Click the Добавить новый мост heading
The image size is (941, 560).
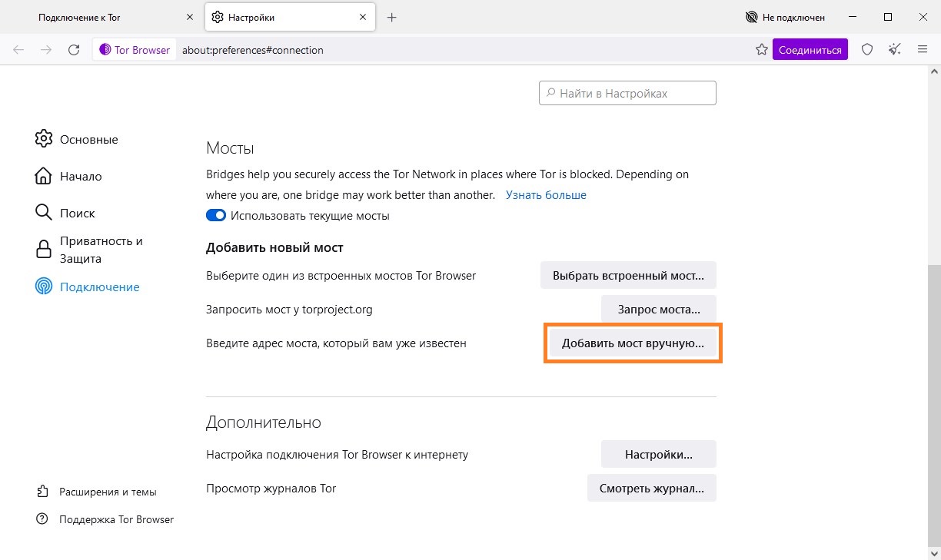pos(274,248)
